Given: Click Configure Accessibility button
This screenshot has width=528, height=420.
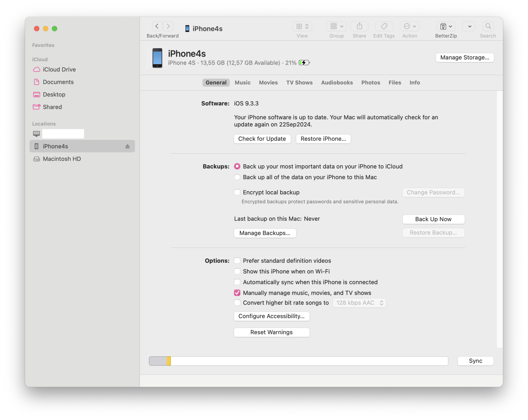Looking at the screenshot, I should coord(272,316).
